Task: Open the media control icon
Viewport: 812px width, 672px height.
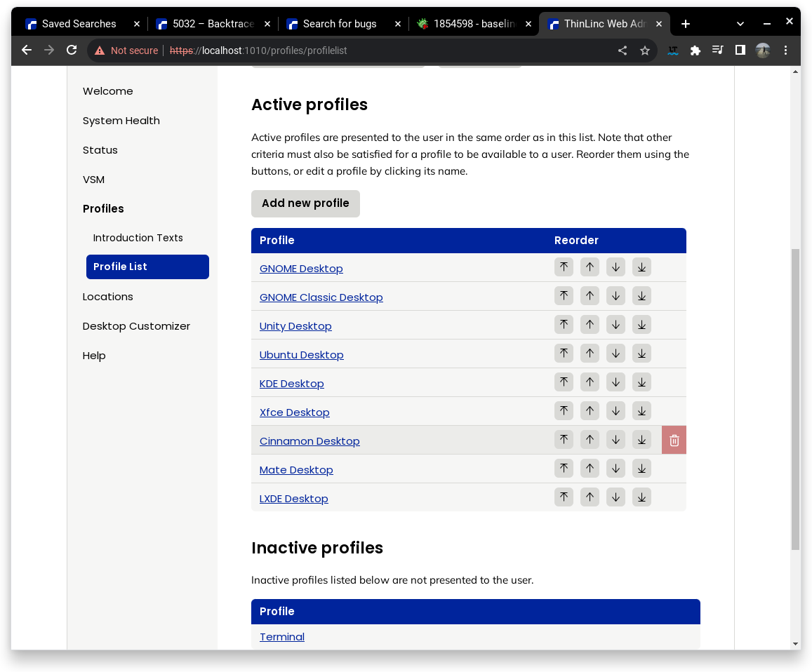Action: click(717, 51)
